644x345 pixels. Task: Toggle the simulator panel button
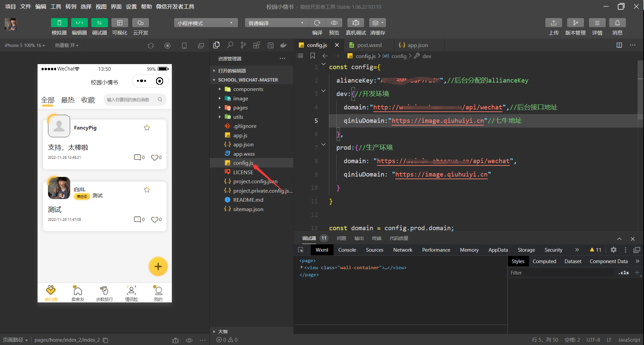(59, 23)
